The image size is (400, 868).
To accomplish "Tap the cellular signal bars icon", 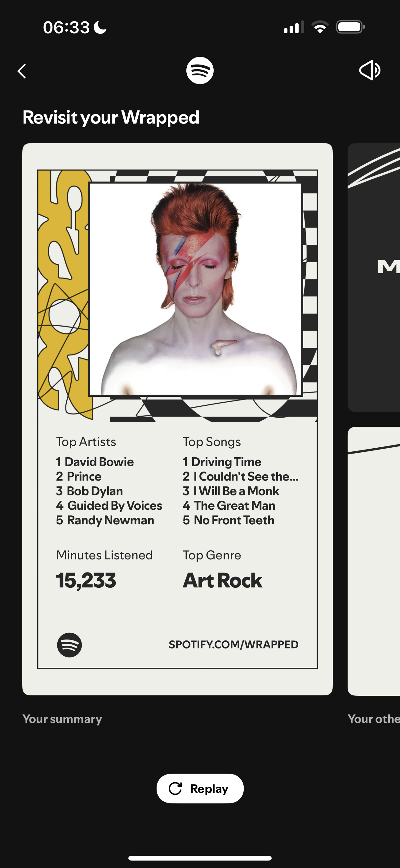I will (294, 27).
